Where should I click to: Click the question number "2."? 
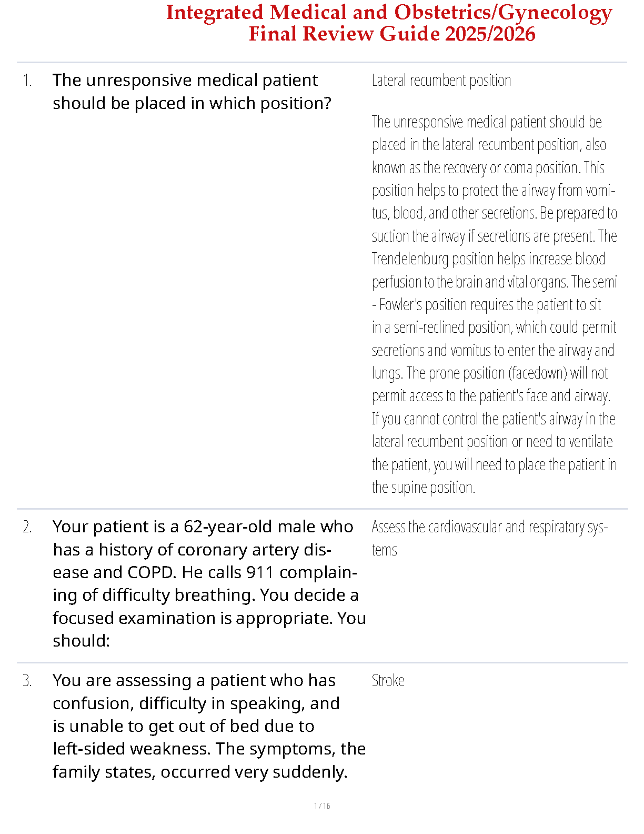(27, 527)
